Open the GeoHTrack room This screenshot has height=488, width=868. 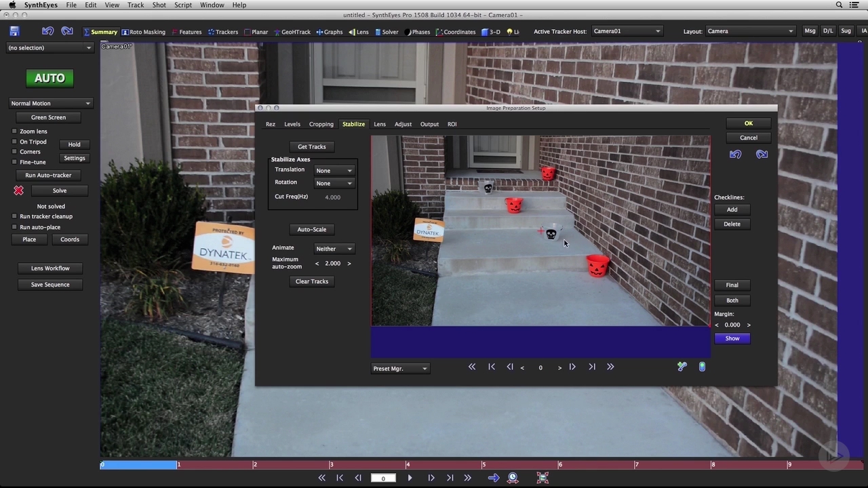[292, 32]
